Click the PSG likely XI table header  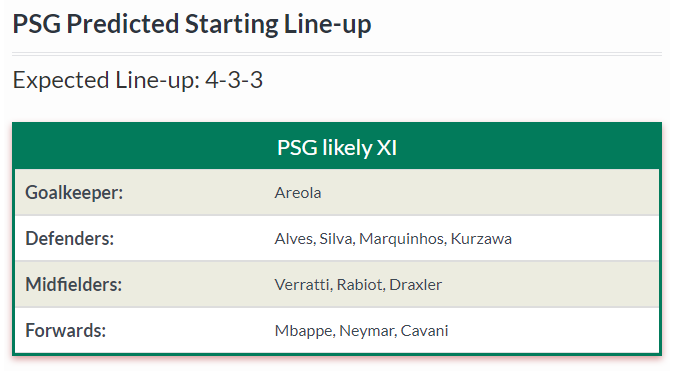[337, 148]
